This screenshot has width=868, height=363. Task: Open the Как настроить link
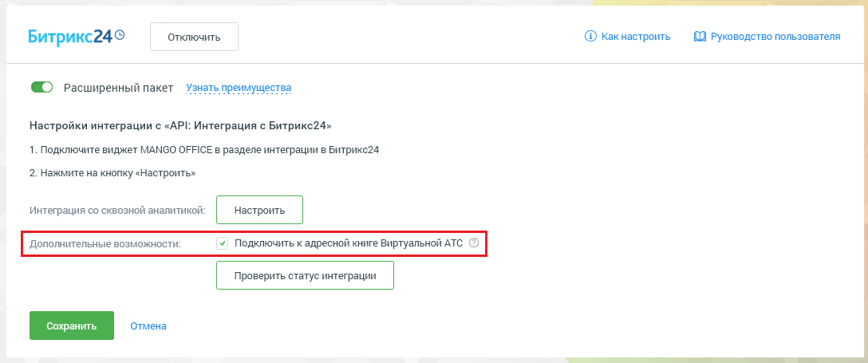point(636,37)
